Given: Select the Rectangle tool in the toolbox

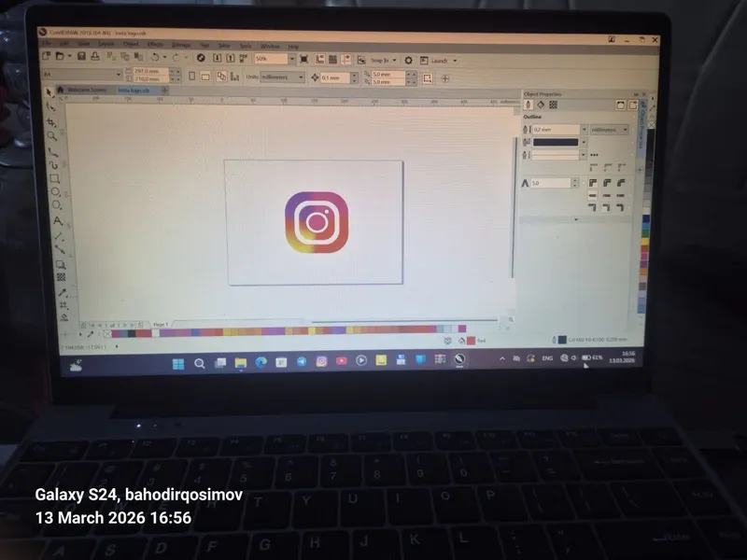Looking at the screenshot, I should tap(55, 178).
